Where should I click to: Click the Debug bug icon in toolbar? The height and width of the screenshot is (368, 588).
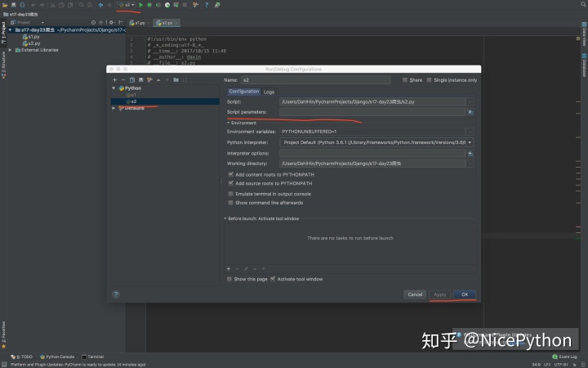click(x=149, y=5)
